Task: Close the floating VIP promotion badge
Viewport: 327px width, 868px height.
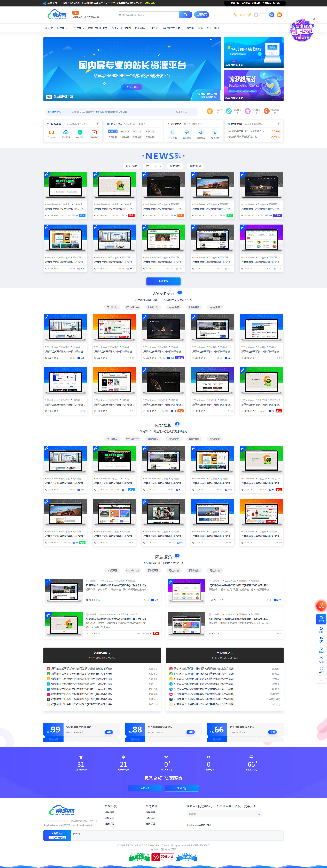Action: pos(315,20)
